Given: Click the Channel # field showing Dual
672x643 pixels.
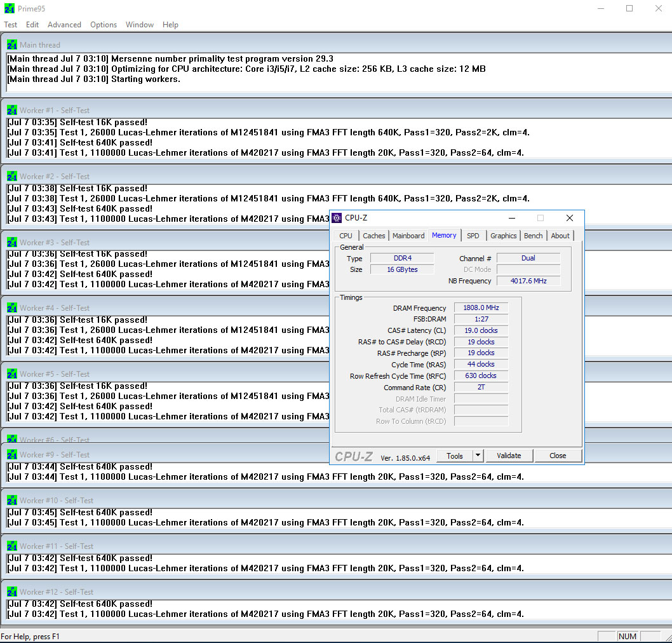Looking at the screenshot, I should click(528, 258).
